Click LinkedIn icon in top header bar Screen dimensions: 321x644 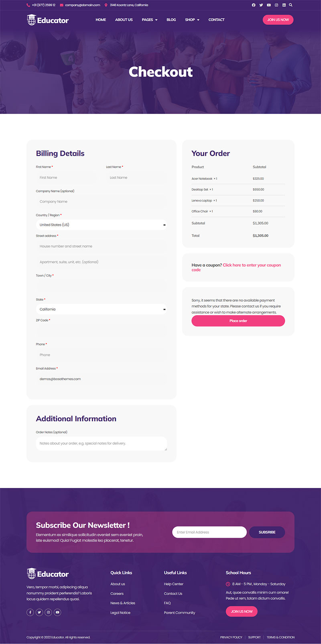pos(284,5)
